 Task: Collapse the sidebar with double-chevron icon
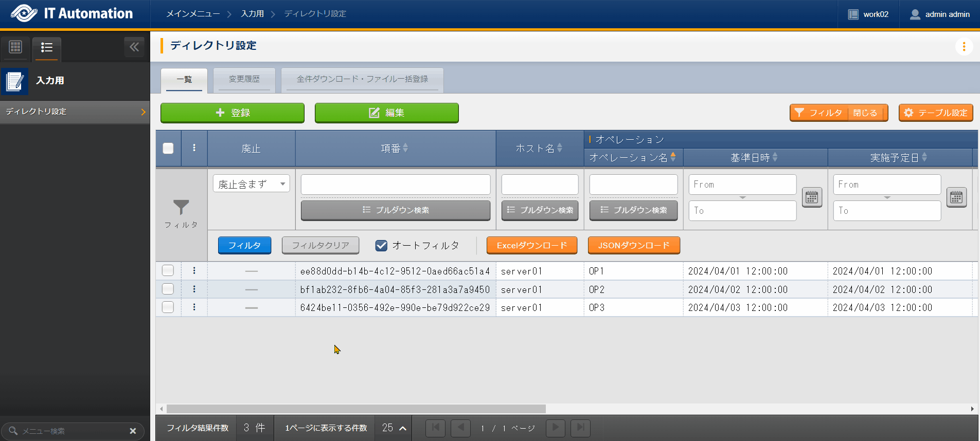(134, 47)
